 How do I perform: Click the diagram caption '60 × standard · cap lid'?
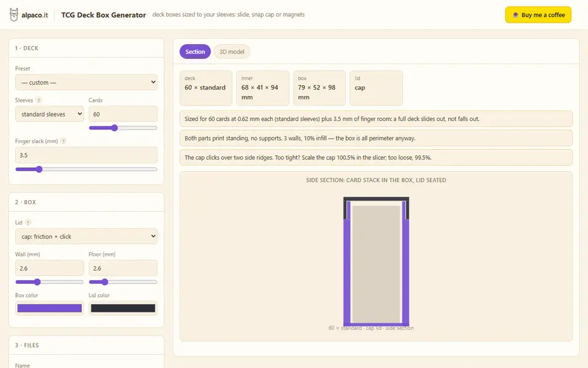pyautogui.click(x=371, y=328)
